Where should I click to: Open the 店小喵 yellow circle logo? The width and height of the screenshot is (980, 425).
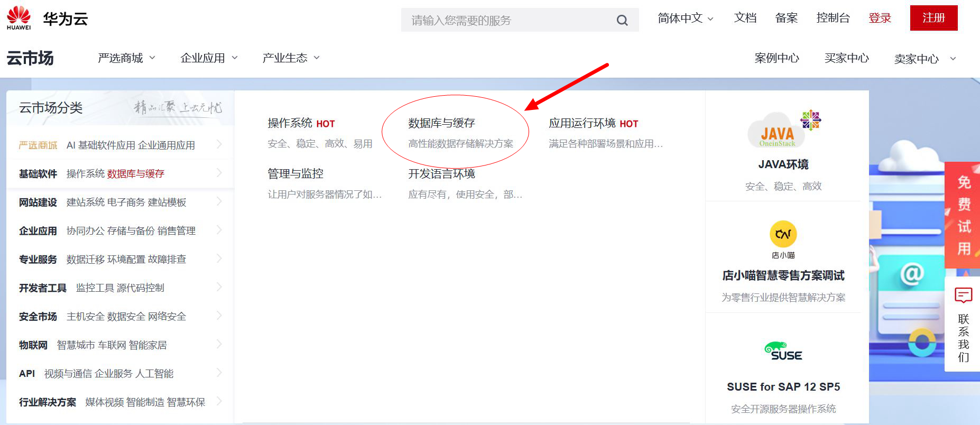tap(783, 234)
